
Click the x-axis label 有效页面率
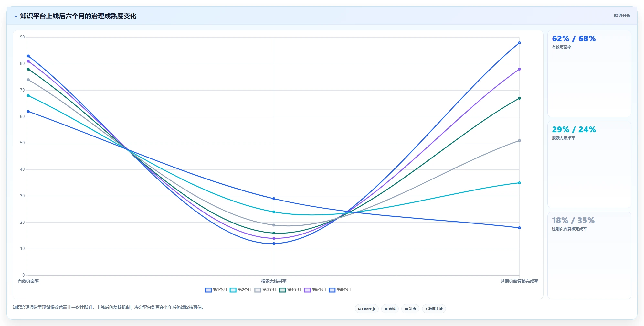coord(28,281)
